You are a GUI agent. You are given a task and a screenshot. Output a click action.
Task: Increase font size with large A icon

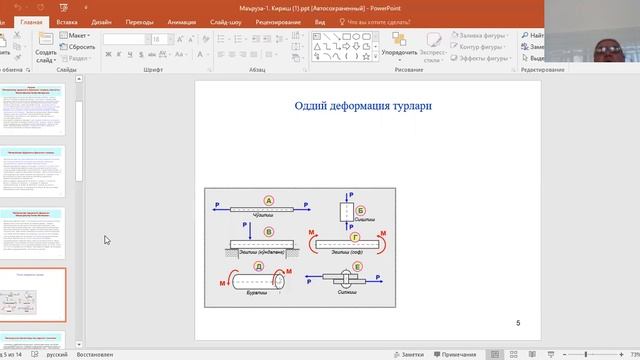(x=180, y=39)
